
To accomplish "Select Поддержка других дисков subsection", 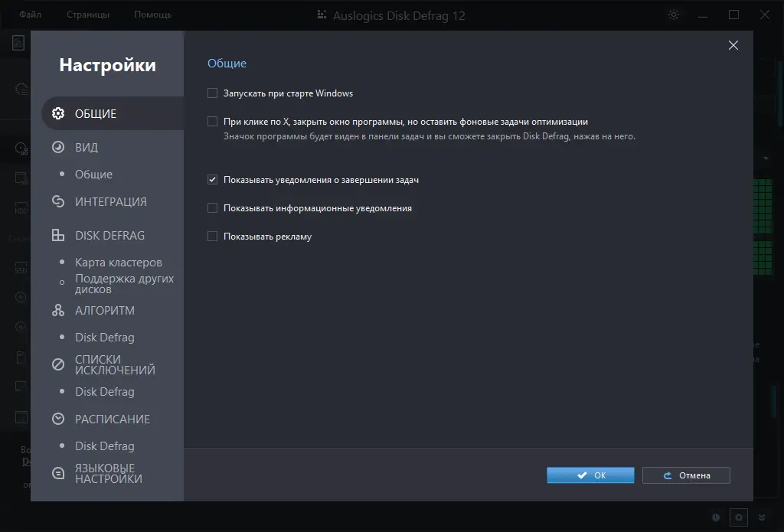I will [x=125, y=283].
